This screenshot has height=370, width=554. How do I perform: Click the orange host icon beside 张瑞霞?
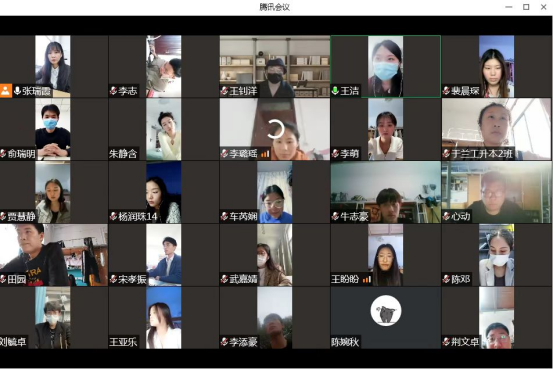tap(6, 91)
